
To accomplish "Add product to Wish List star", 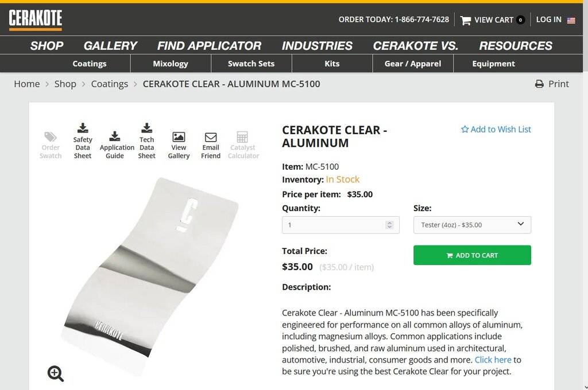I will point(465,130).
